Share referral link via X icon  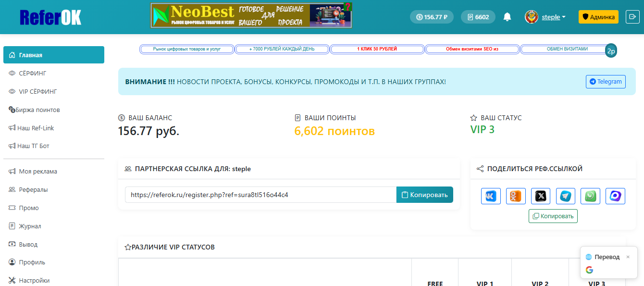pyautogui.click(x=541, y=196)
